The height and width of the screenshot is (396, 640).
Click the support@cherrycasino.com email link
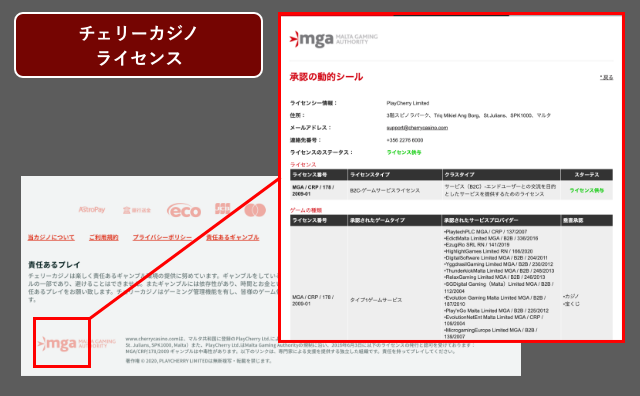[x=417, y=128]
